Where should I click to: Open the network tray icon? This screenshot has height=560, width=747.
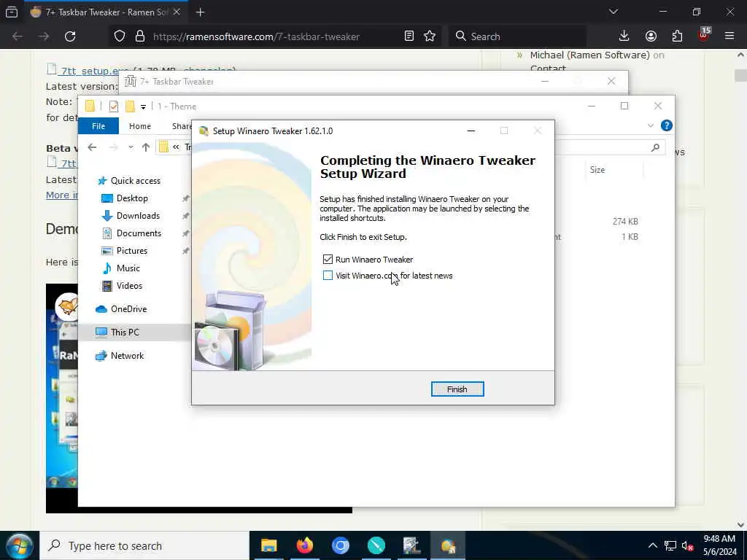670,546
